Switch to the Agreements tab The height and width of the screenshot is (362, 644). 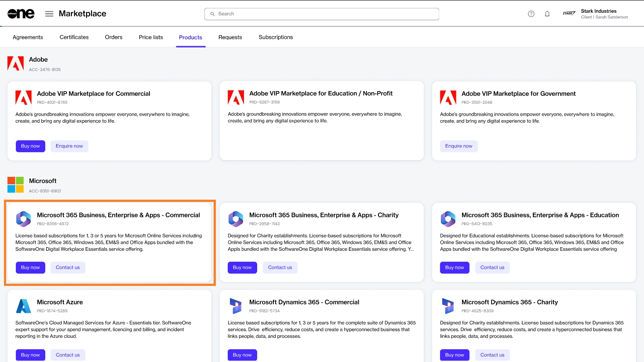pyautogui.click(x=28, y=37)
